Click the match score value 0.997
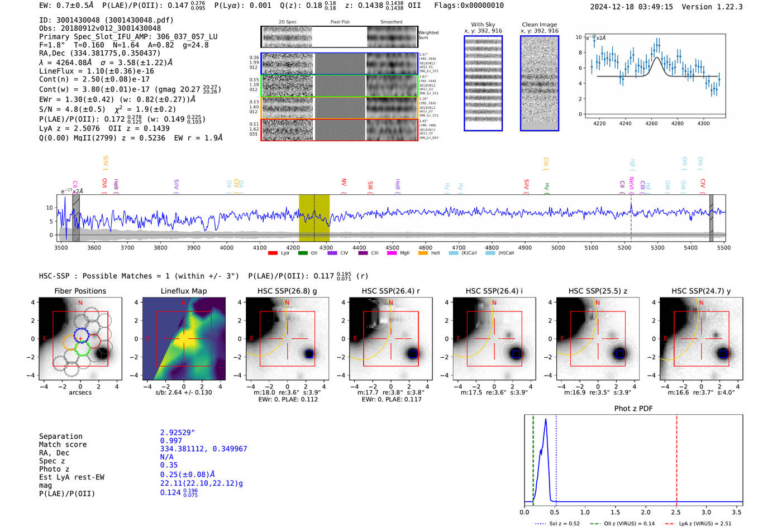This screenshot has height=532, width=782. [171, 441]
